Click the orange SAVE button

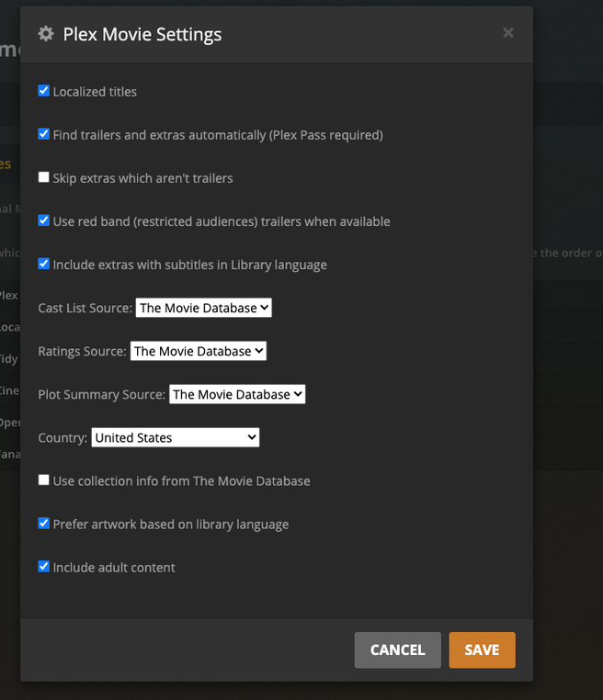click(x=482, y=650)
